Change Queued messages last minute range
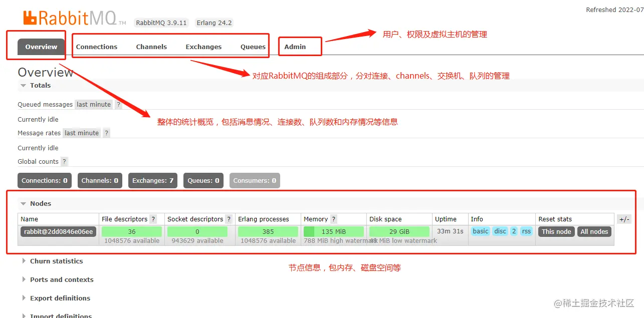This screenshot has height=318, width=644. [94, 105]
